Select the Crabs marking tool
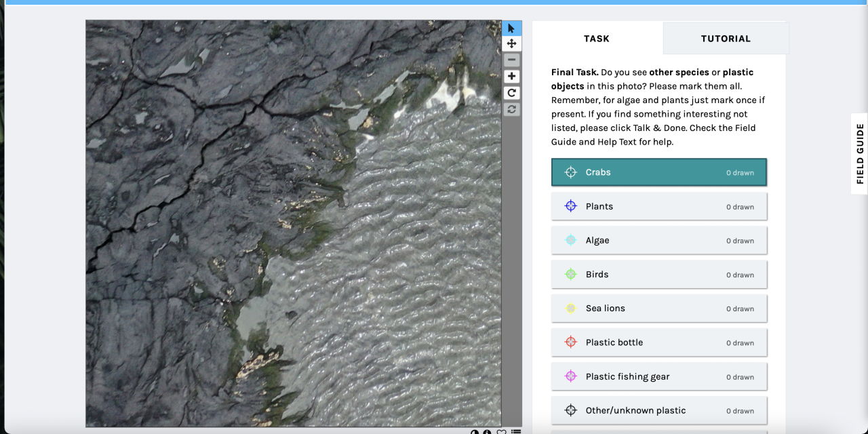The width and height of the screenshot is (868, 434). 659,172
